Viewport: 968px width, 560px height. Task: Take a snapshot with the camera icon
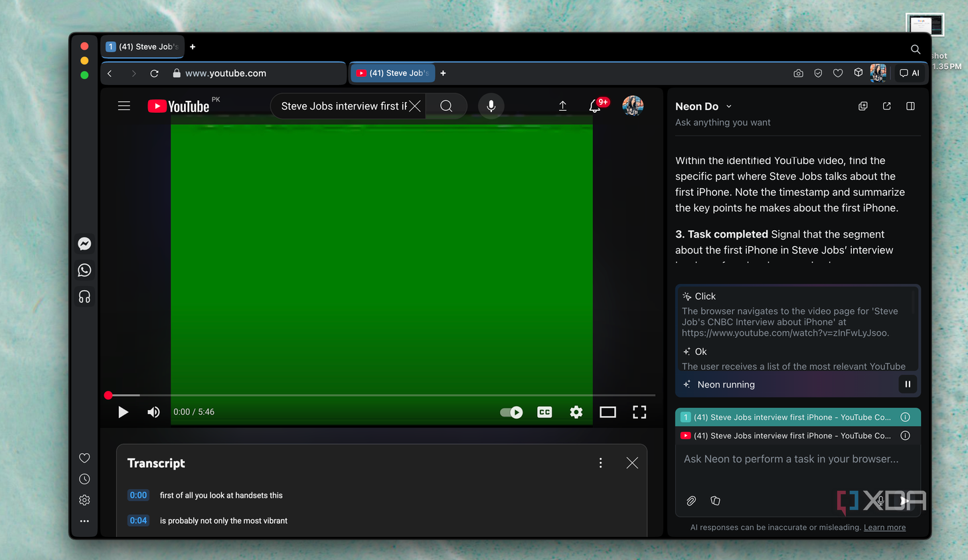click(798, 74)
